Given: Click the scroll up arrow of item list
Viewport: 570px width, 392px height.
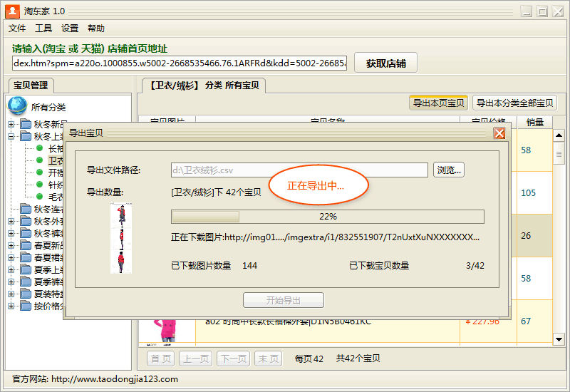Looking at the screenshot, I should pyautogui.click(x=559, y=135).
